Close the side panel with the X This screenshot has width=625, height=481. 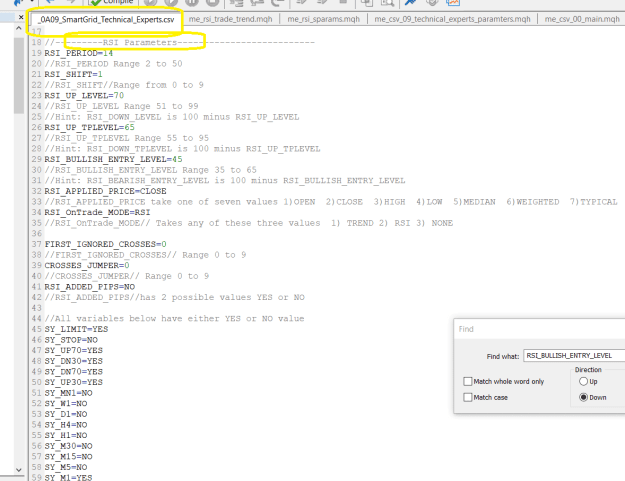tap(21, 17)
